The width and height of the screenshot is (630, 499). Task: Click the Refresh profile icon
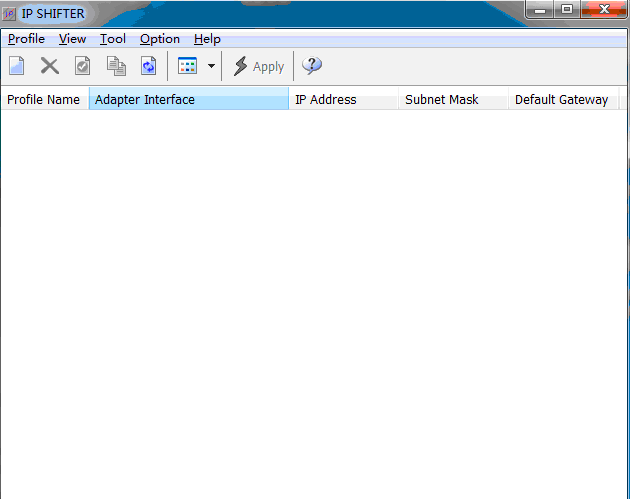click(149, 66)
